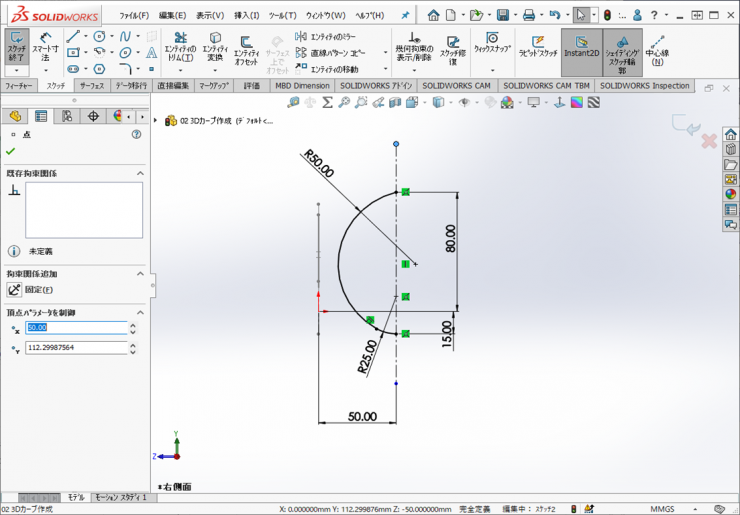Click the Y coordinate parameter input field
Screen dimensions: 740x515
(76, 348)
